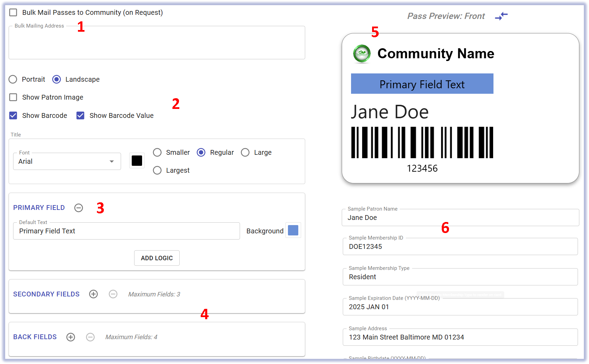Click into the Bulk Mailing Address field
Image resolution: width=589 pixels, height=364 pixels.
[157, 43]
